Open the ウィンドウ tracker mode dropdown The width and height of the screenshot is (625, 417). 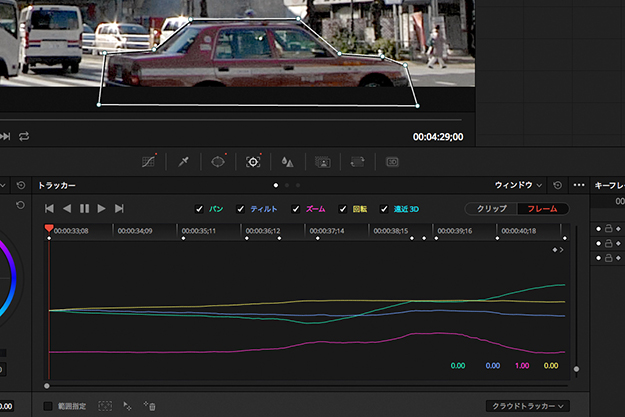point(518,186)
